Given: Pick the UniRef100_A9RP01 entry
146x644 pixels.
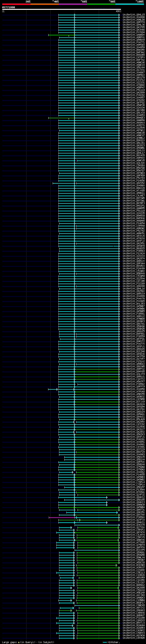Looking at the screenshot, I should point(134,37).
